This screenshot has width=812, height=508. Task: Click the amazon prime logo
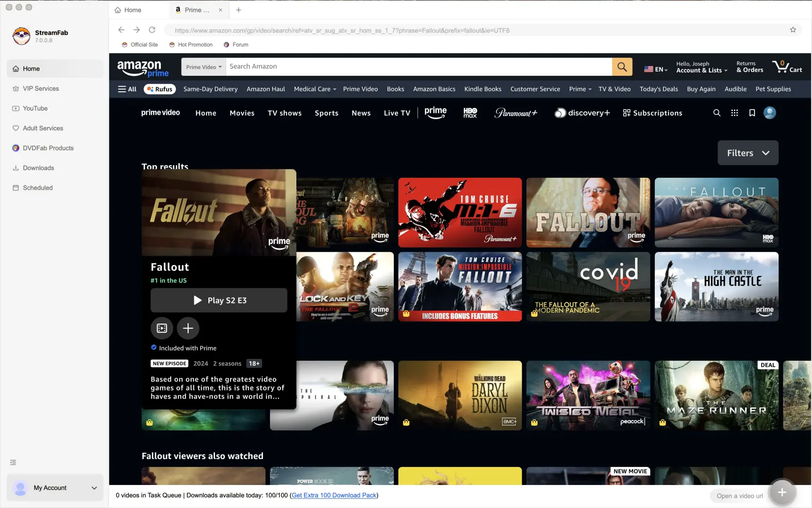(x=143, y=68)
